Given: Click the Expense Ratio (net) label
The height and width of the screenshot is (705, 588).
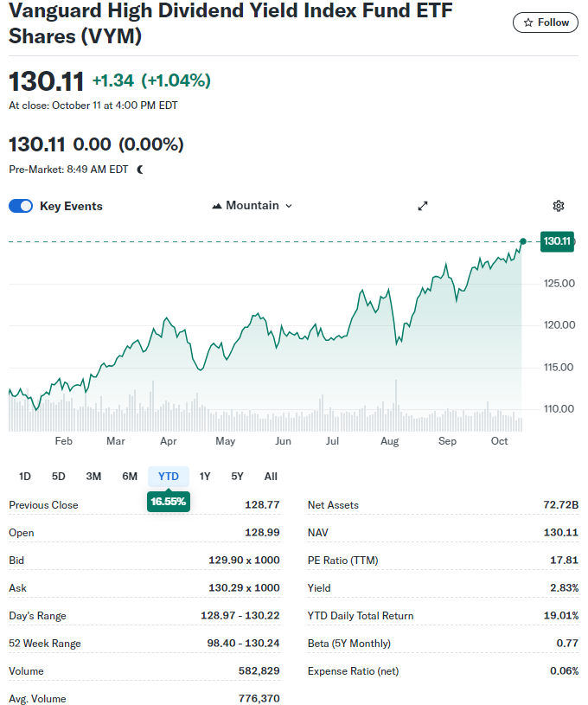Looking at the screenshot, I should pos(354,670).
